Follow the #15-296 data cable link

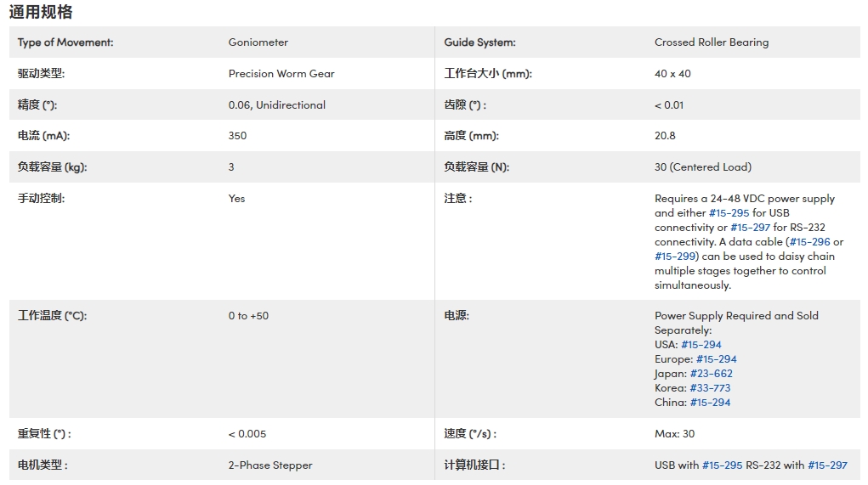coord(810,242)
